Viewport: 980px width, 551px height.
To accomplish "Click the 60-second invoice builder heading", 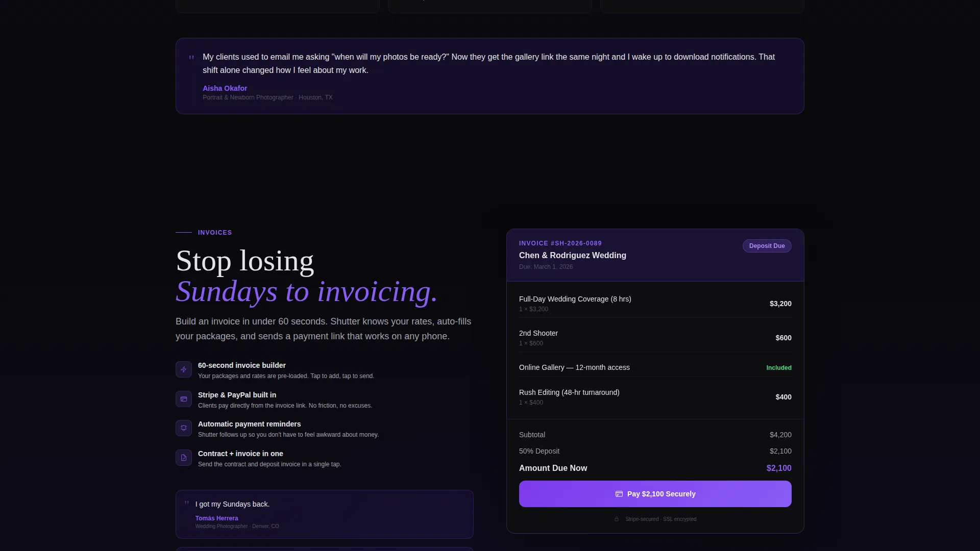I will point(242,365).
